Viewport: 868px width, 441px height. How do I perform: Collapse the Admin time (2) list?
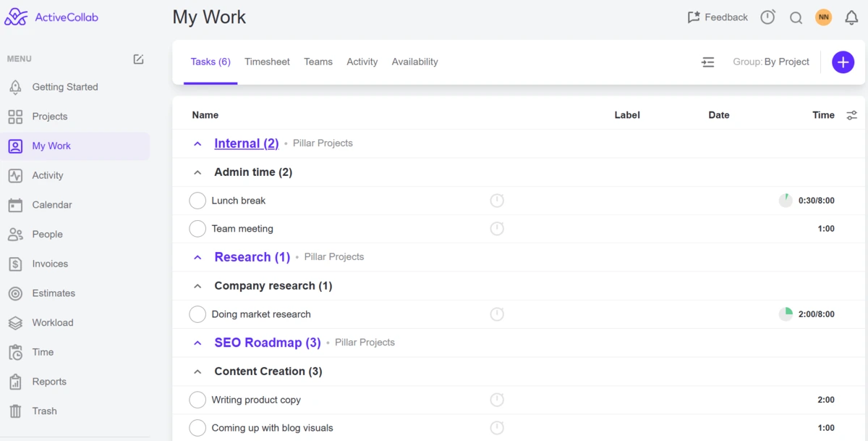[197, 172]
